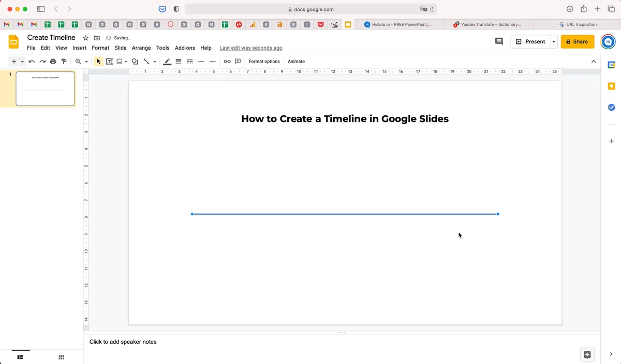Open the Insert menu
Screen dimensions: 621x364
coord(79,48)
